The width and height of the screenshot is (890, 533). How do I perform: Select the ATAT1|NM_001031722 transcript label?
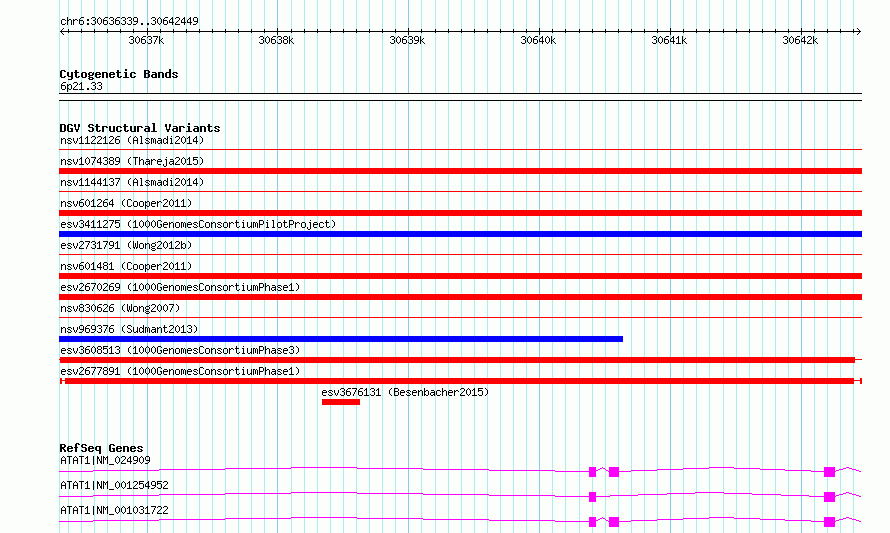click(114, 510)
